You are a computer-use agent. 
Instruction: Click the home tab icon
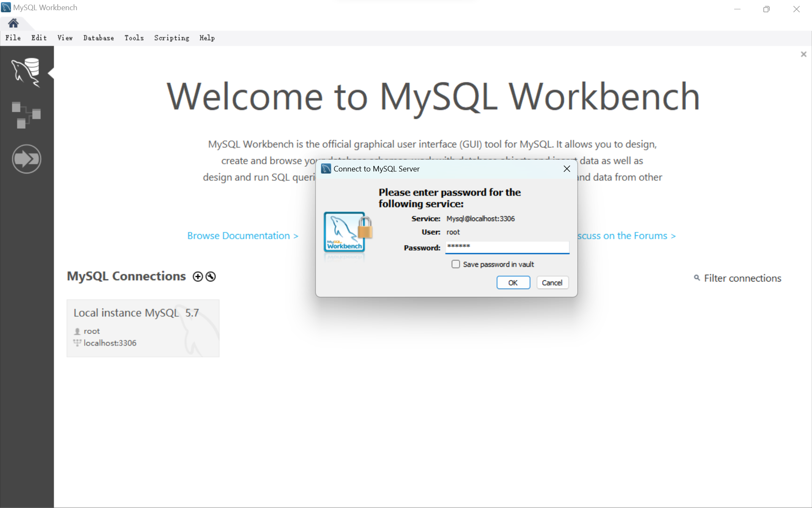(x=13, y=23)
